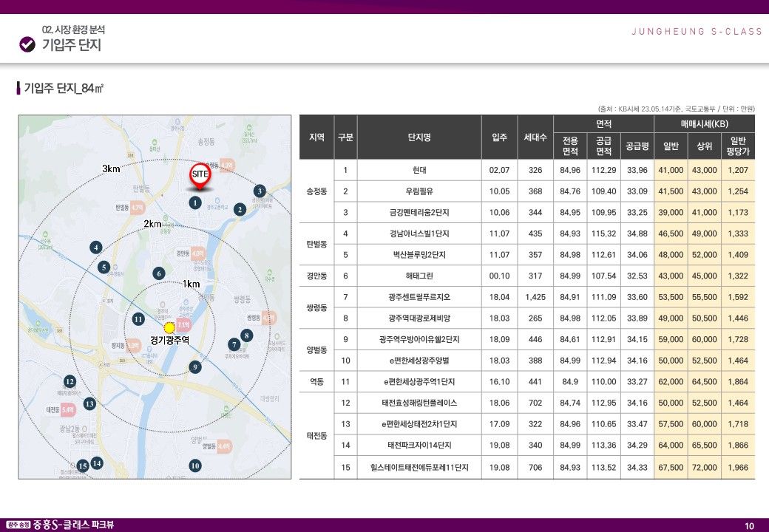
Task: Select the yellow 경기광주역 station dot
Action: pyautogui.click(x=169, y=327)
